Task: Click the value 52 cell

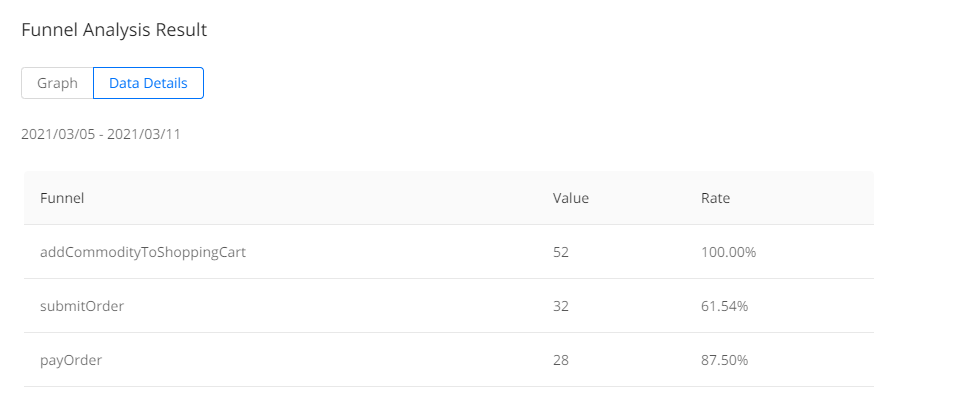Action: pyautogui.click(x=560, y=252)
